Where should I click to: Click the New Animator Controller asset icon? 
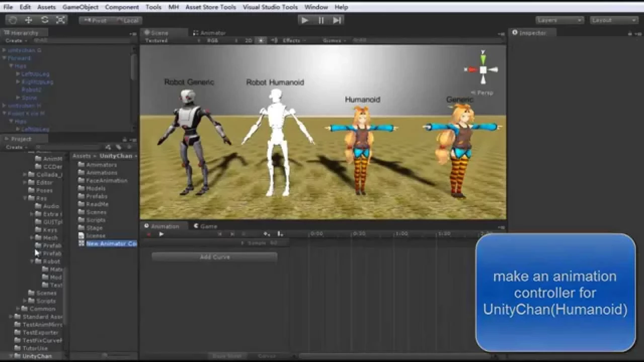[x=82, y=243]
